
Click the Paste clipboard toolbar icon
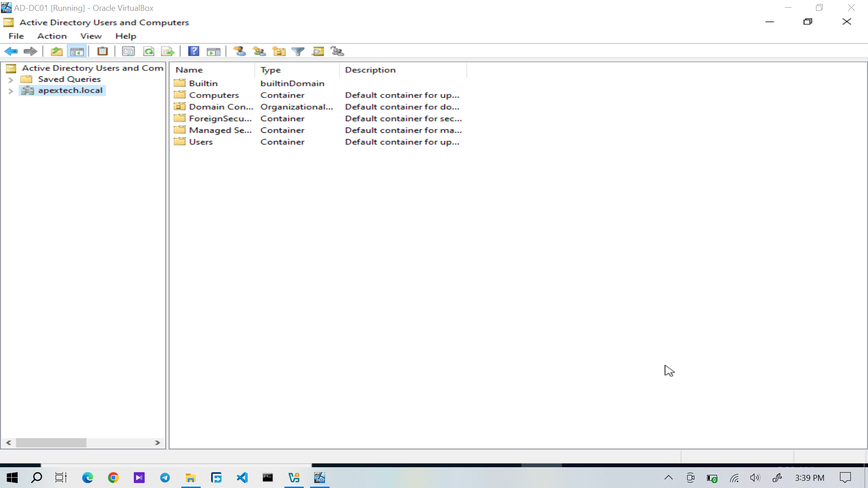[103, 52]
